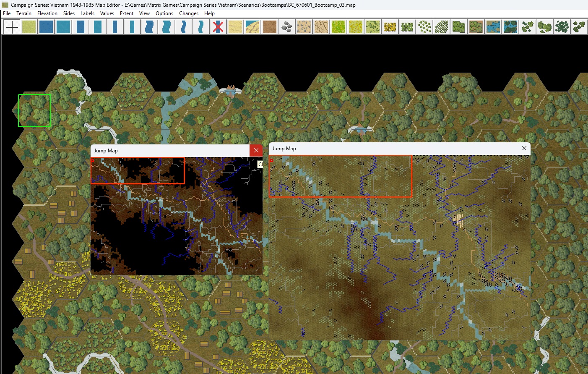Click the red X remove-water tool

[x=218, y=27]
